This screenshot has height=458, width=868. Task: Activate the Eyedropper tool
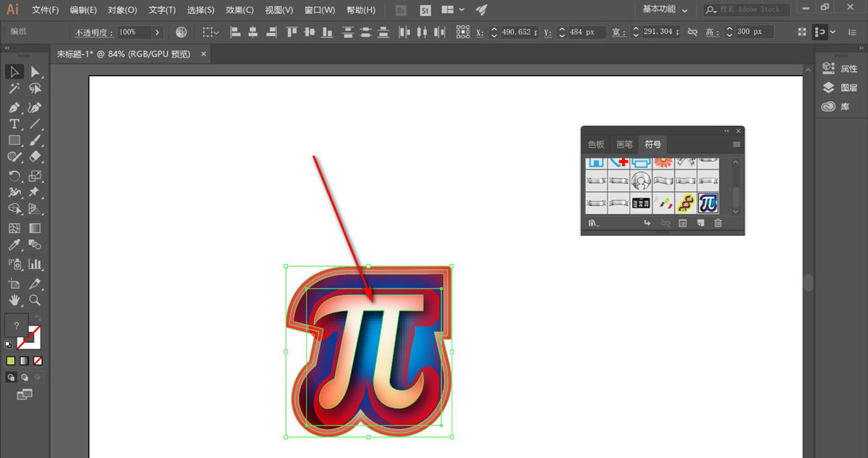pos(14,245)
